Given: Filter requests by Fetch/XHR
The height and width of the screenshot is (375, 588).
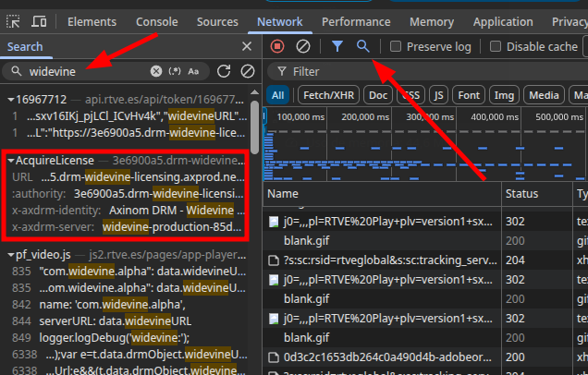Looking at the screenshot, I should tap(327, 94).
